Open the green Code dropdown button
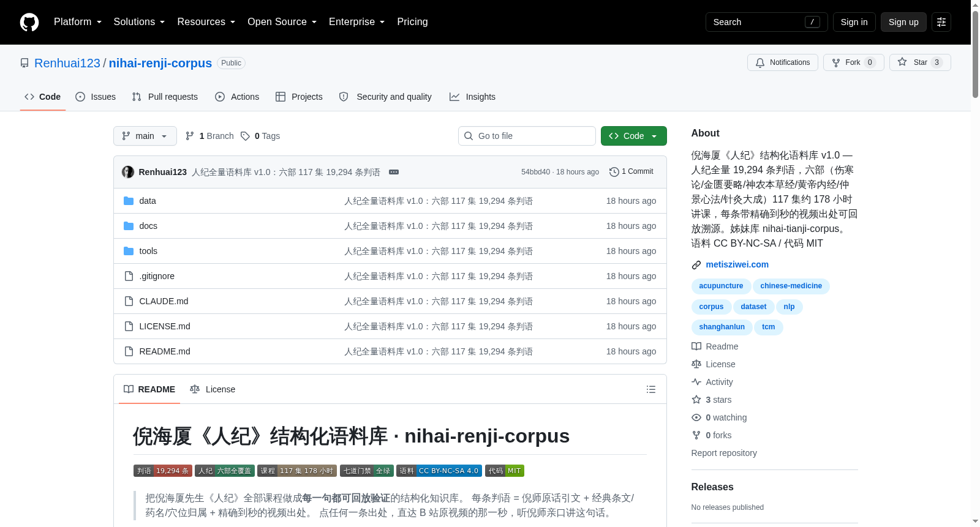 point(634,136)
